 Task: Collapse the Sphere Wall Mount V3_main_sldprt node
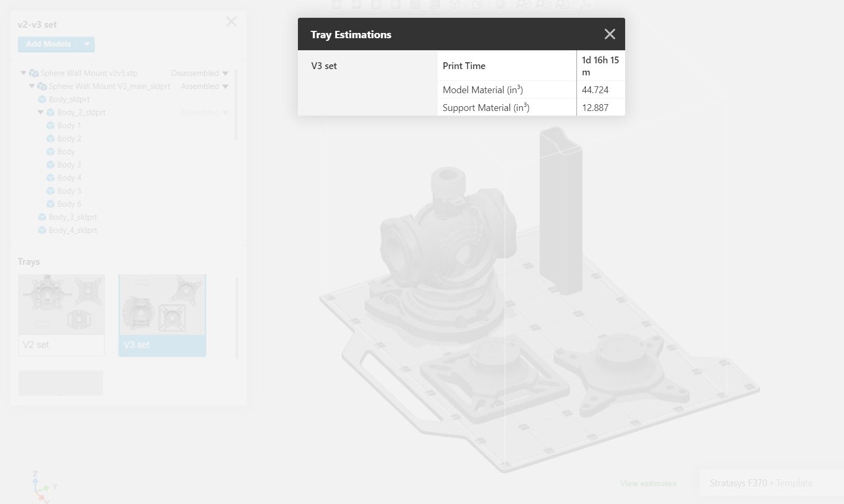[x=32, y=86]
